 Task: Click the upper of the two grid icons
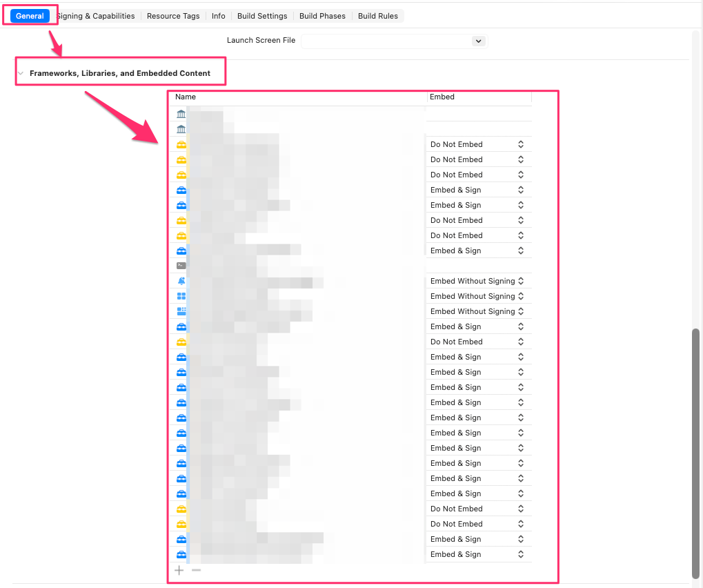coord(181,296)
